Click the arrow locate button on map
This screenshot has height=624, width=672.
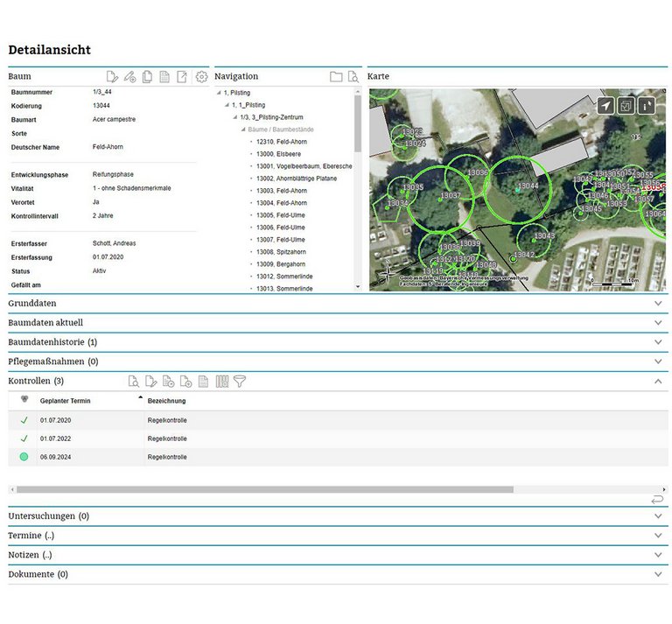(605, 105)
